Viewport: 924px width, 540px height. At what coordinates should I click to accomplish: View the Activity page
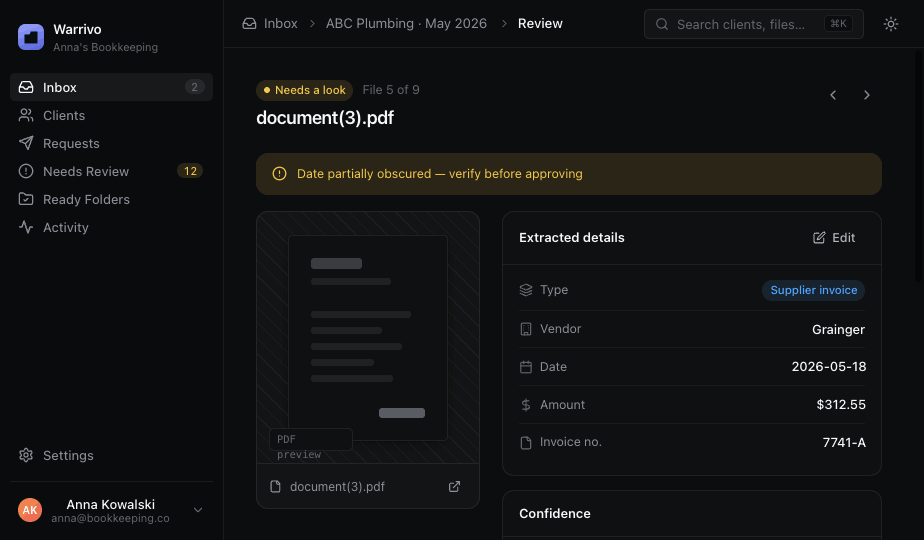pyautogui.click(x=111, y=228)
